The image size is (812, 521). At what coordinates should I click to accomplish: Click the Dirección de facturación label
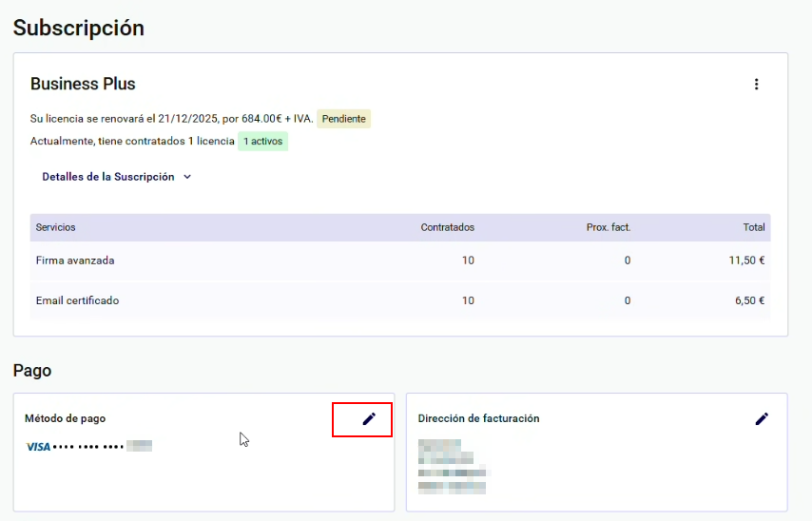pyautogui.click(x=478, y=418)
